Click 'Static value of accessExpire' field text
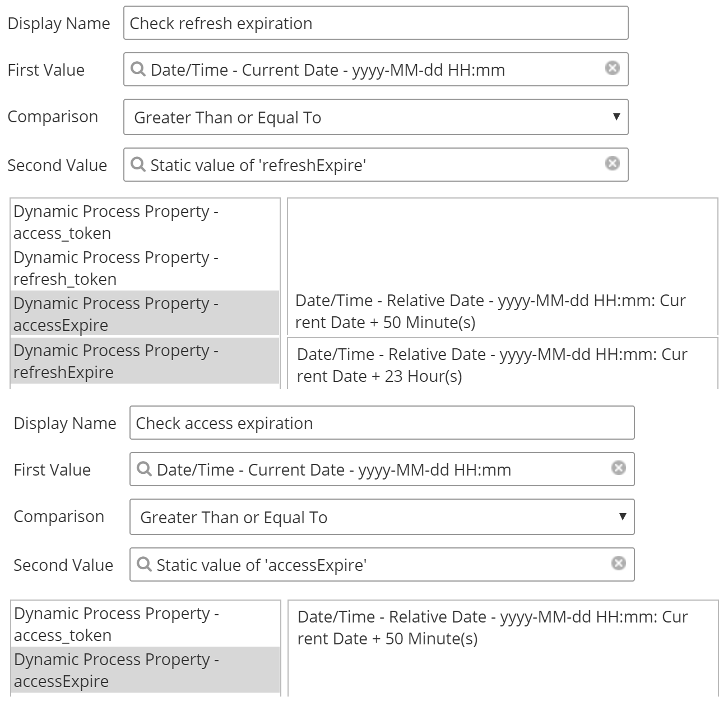Viewport: 728px width, 710px height. (x=262, y=565)
